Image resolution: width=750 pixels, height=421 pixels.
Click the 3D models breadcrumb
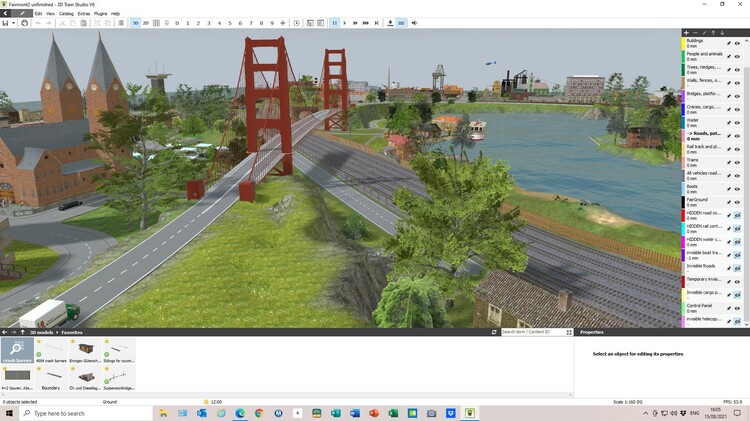(x=42, y=332)
